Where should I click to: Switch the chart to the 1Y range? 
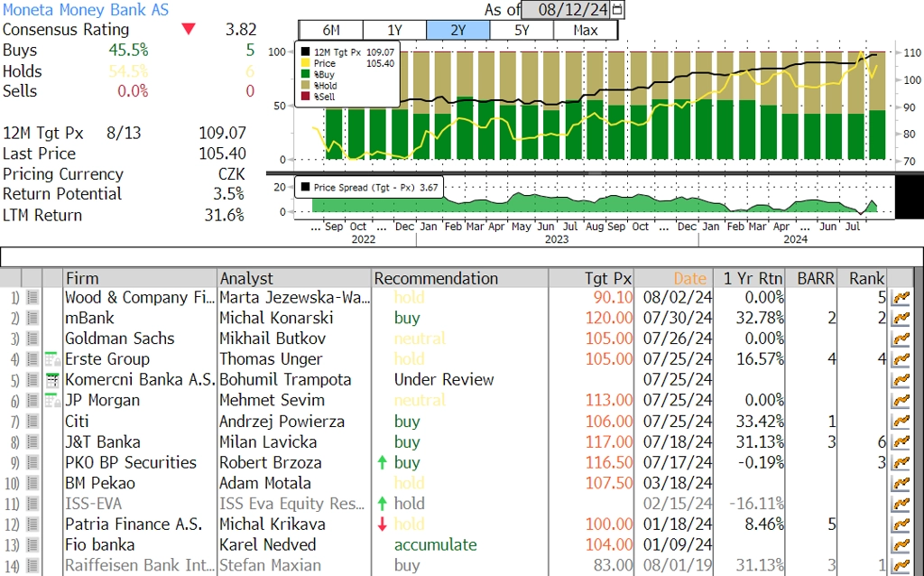click(x=395, y=30)
